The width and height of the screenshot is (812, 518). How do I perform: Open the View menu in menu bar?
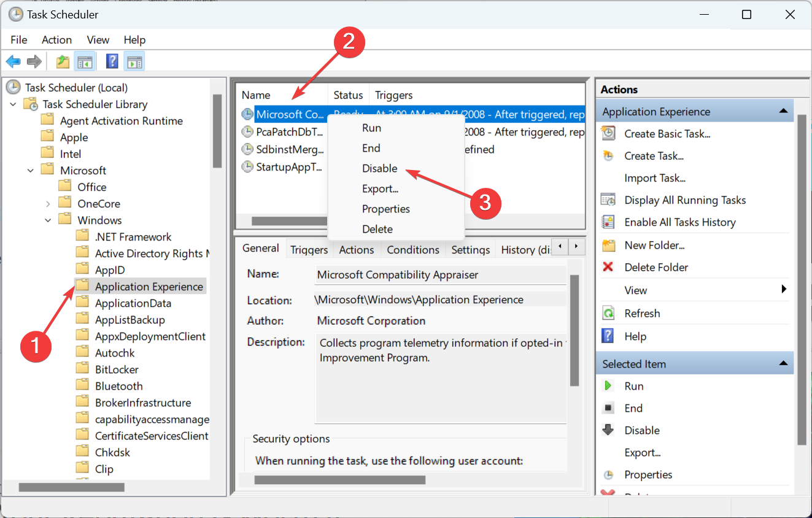[98, 40]
